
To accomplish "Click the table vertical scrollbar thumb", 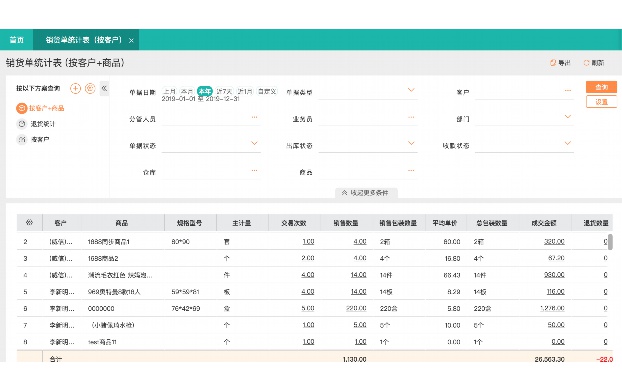I will (x=610, y=242).
